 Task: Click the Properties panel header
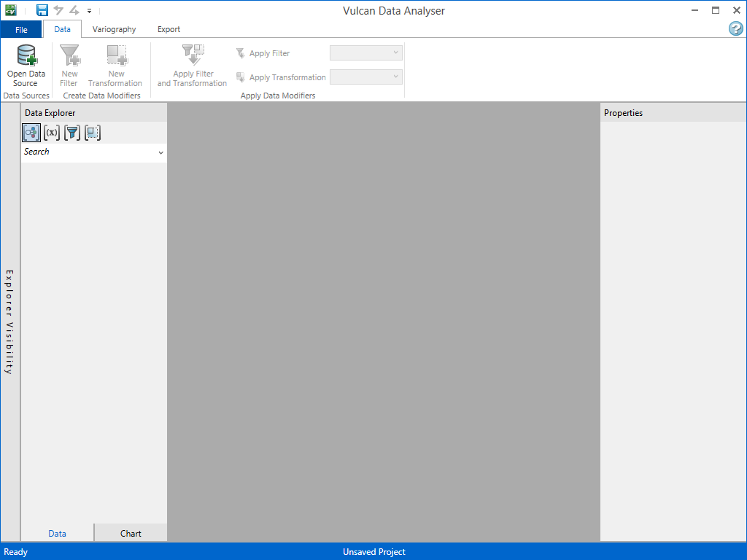[x=673, y=113]
